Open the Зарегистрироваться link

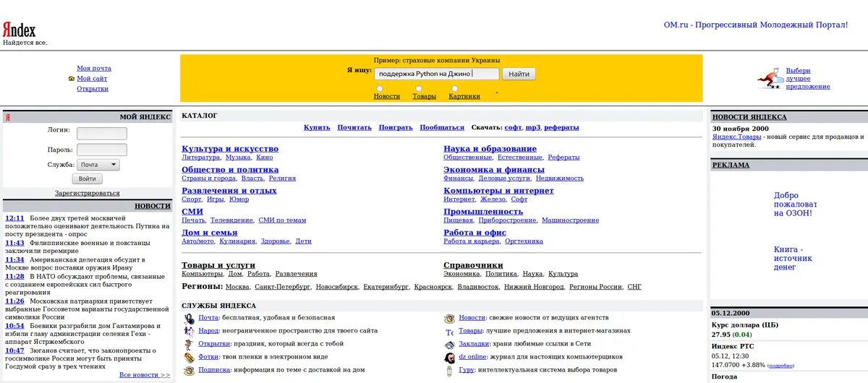[x=88, y=193]
